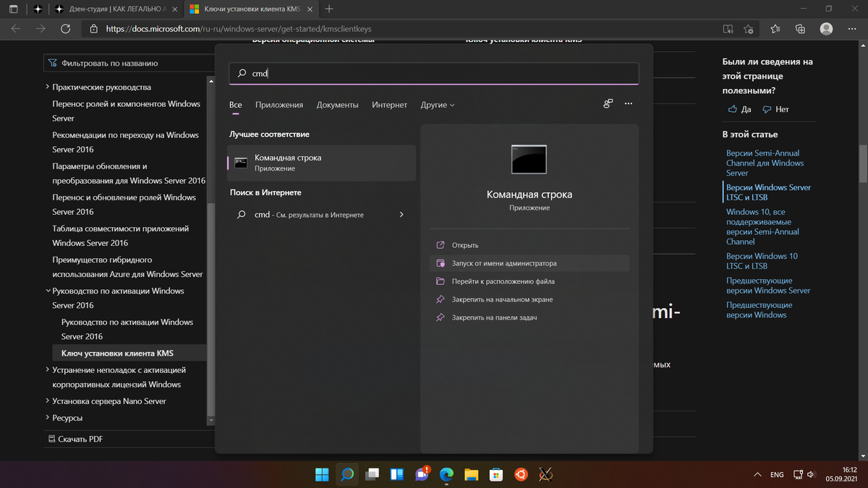Expand the Другие filter dropdown
The image size is (868, 488).
click(x=438, y=105)
